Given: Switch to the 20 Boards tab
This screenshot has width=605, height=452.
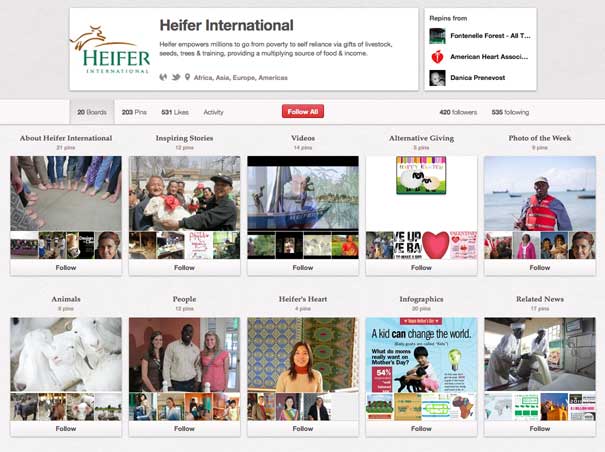Looking at the screenshot, I should click(x=89, y=112).
